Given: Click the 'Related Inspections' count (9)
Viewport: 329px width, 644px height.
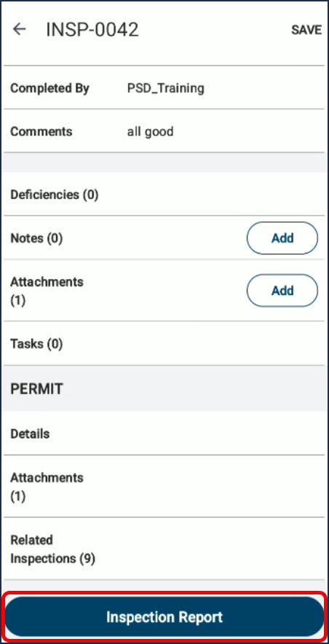Looking at the screenshot, I should pyautogui.click(x=87, y=559).
